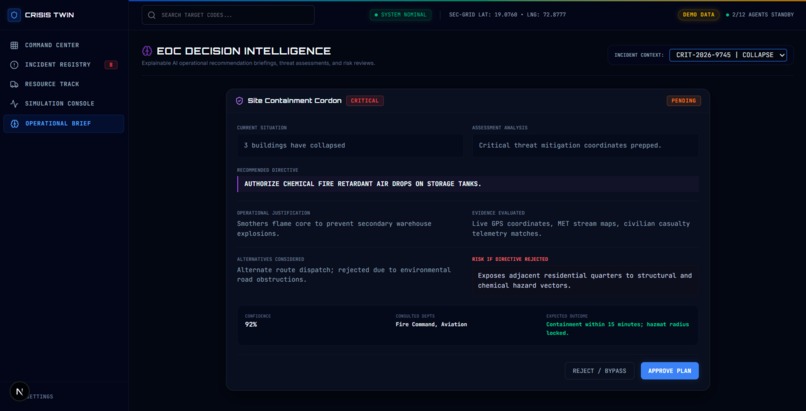Select the Operational Brief menu item

64,124
